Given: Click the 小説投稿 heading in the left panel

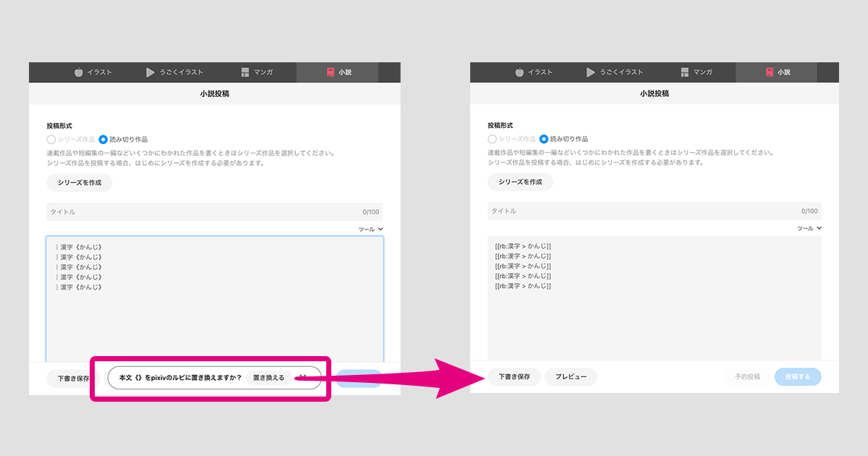Looking at the screenshot, I should coord(215,94).
